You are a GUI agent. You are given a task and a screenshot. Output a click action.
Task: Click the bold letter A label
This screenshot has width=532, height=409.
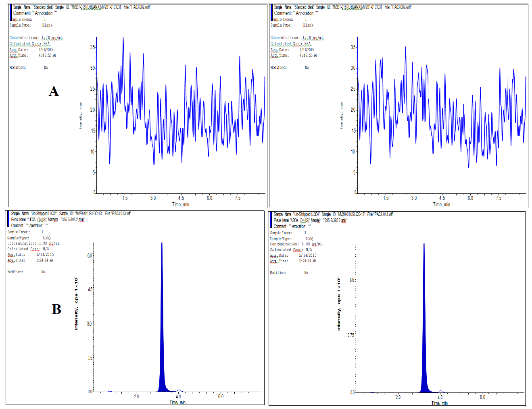(x=54, y=91)
